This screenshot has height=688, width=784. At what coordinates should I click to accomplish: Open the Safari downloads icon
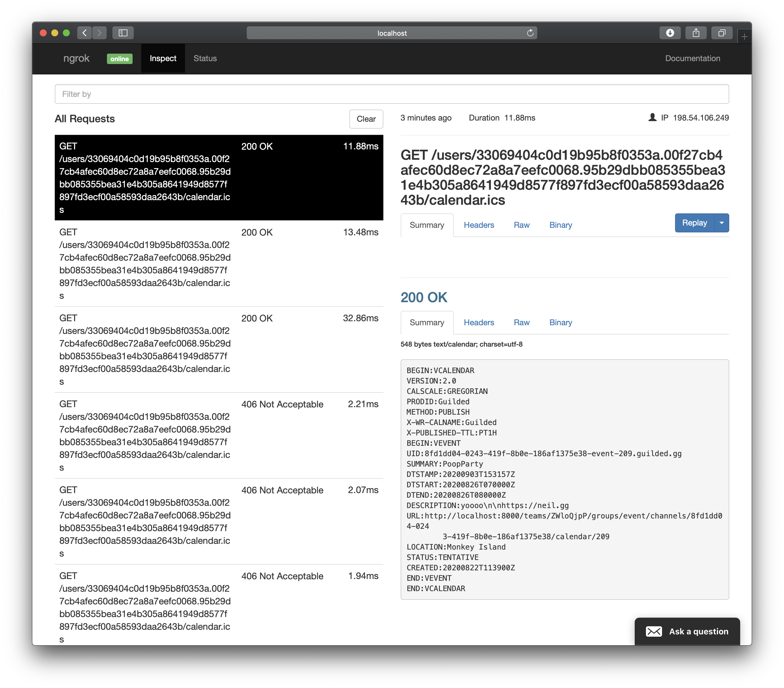[670, 33]
